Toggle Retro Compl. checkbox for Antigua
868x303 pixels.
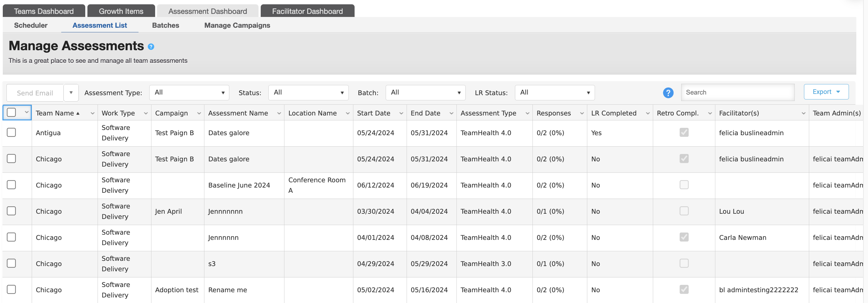(684, 132)
